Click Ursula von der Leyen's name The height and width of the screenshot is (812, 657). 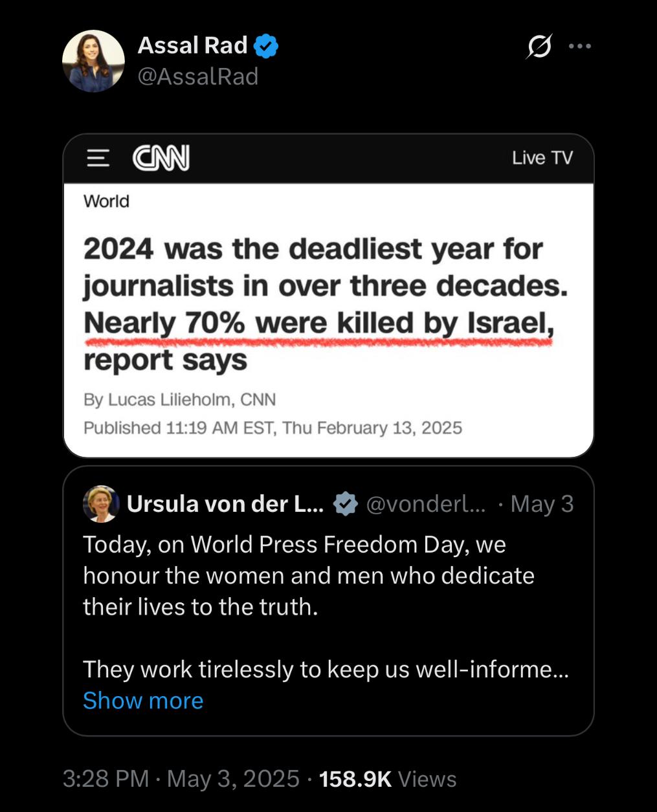(225, 504)
